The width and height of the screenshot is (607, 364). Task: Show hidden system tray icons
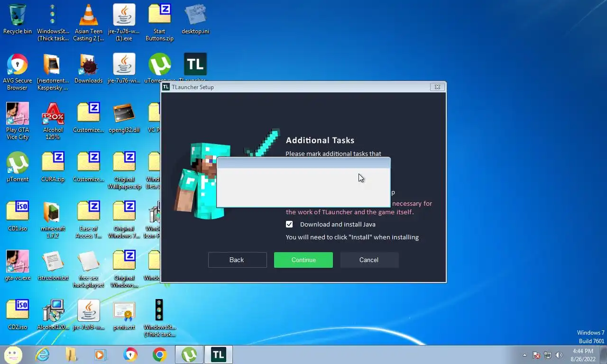tap(524, 355)
